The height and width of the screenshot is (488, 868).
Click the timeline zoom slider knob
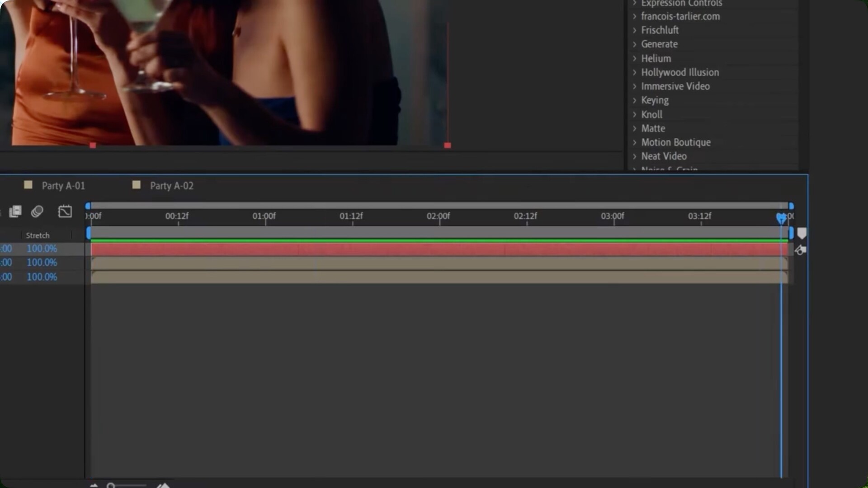(x=111, y=486)
